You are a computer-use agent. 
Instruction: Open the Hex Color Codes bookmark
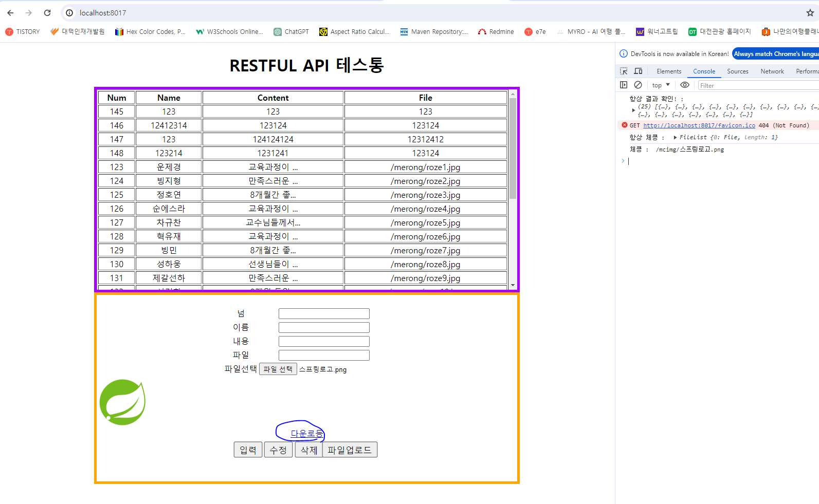(x=150, y=32)
